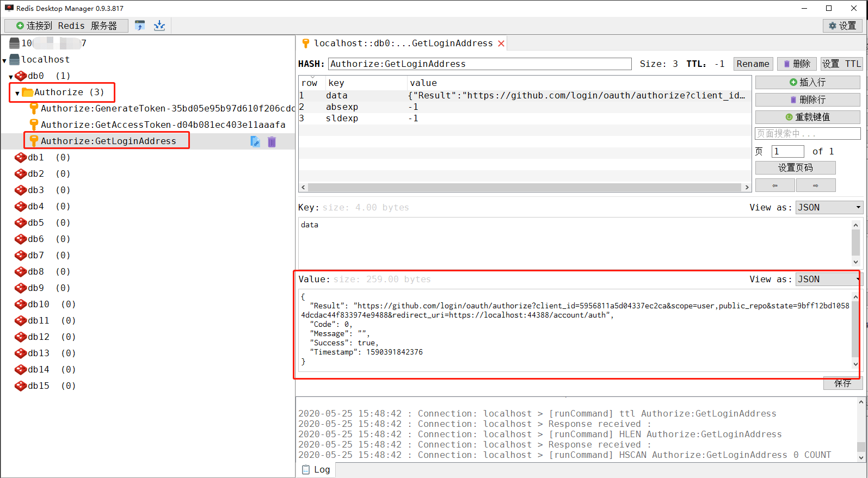The height and width of the screenshot is (478, 868).
Task: Click purple trash icon beside GetLoginAddress key
Action: tap(272, 141)
